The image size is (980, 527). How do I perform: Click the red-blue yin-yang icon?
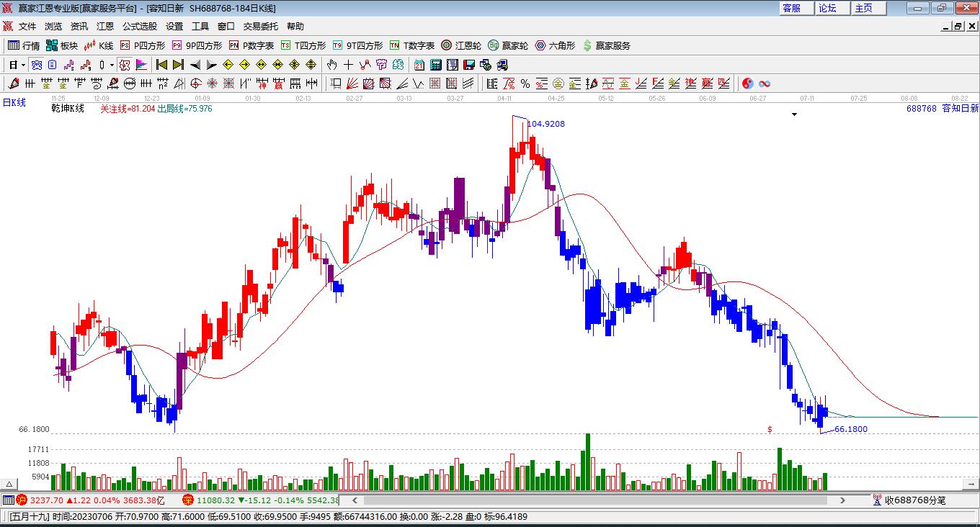coord(747,84)
